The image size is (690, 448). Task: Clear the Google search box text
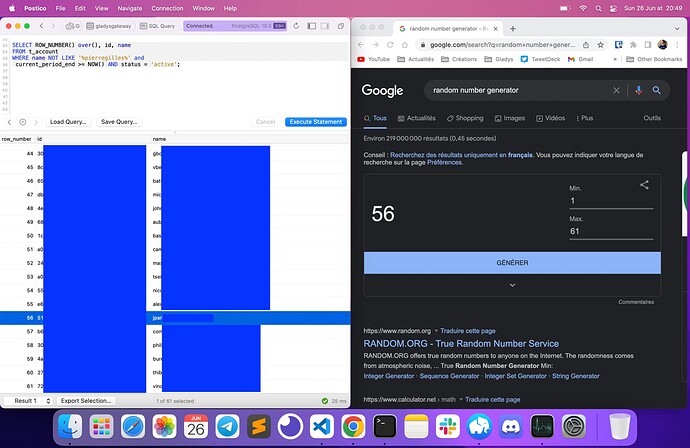click(x=616, y=90)
